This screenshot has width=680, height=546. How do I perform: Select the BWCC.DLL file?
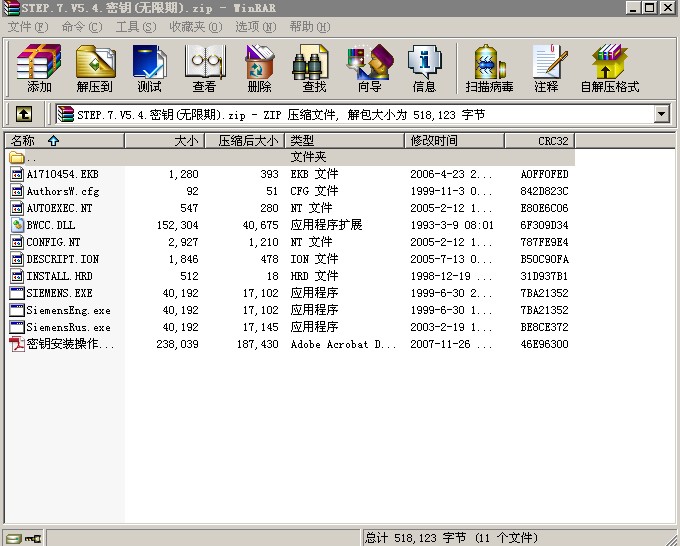tap(50, 225)
